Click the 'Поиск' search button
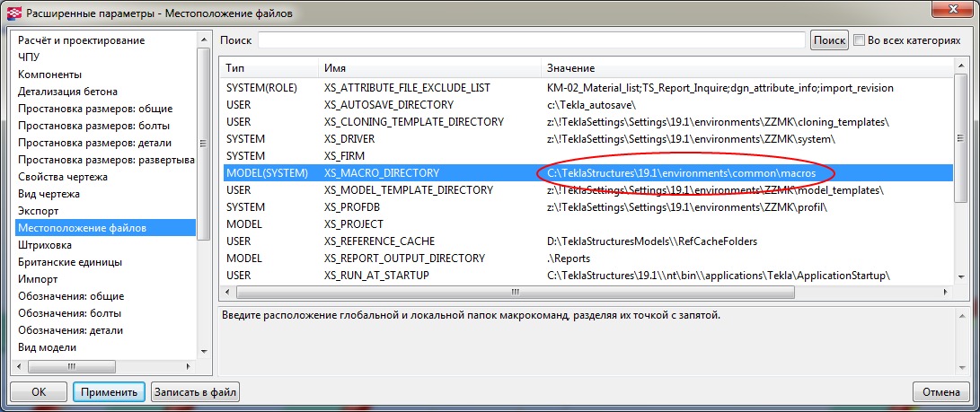The width and height of the screenshot is (980, 412). click(x=829, y=40)
